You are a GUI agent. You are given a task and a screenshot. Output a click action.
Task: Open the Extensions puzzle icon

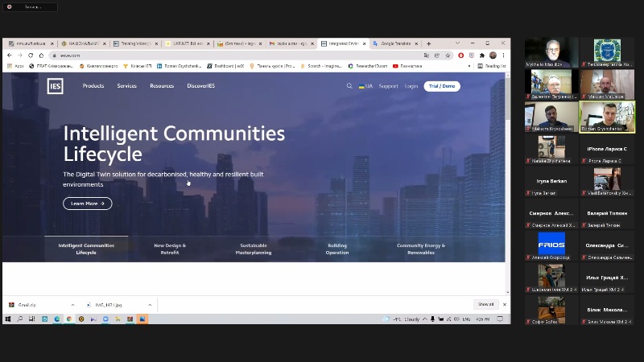[x=481, y=56]
